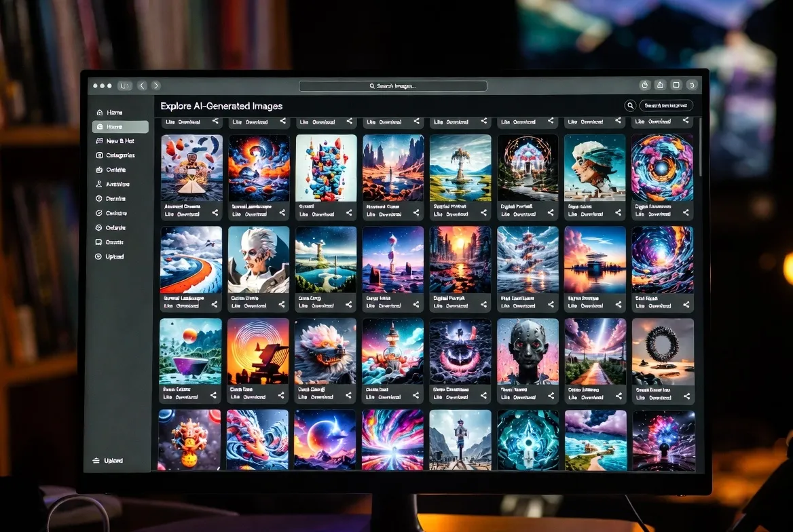Go forward with the right arrow button
793x532 pixels.
tap(155, 86)
